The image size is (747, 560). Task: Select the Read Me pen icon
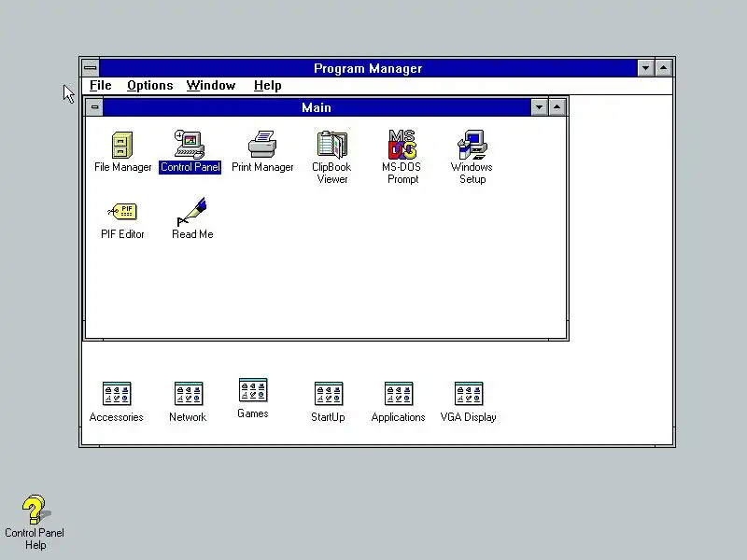pos(192,212)
